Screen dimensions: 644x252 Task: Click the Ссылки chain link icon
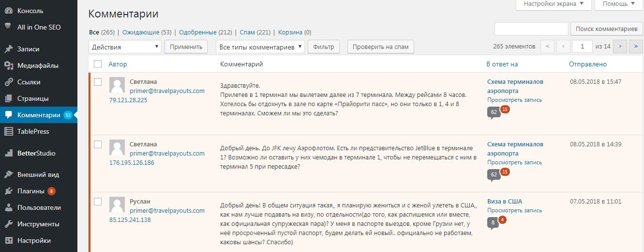[x=8, y=82]
